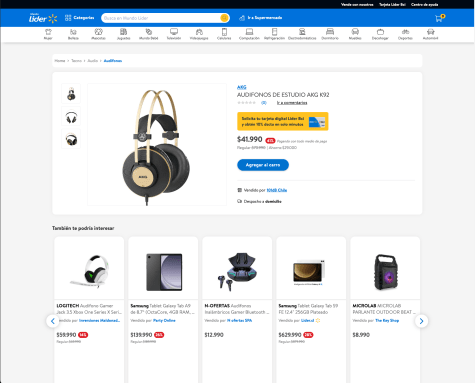Click the Lider Bci digital card banner
This screenshot has width=475, height=383.
click(x=283, y=121)
